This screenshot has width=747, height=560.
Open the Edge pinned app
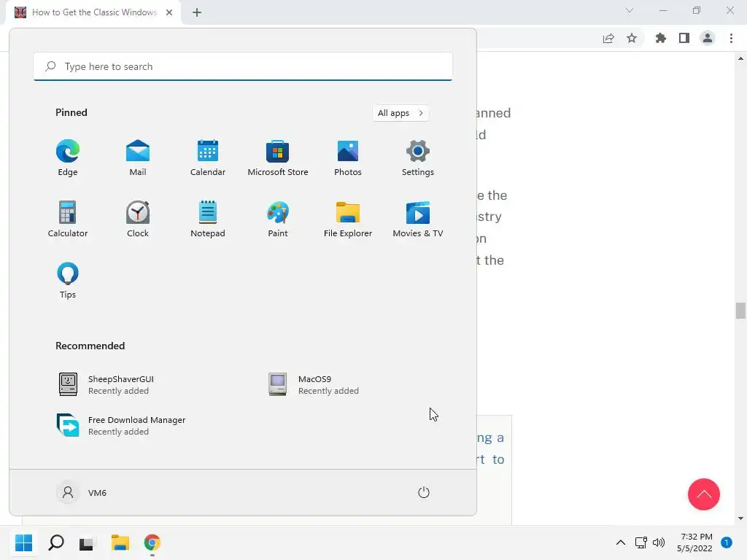(x=68, y=158)
